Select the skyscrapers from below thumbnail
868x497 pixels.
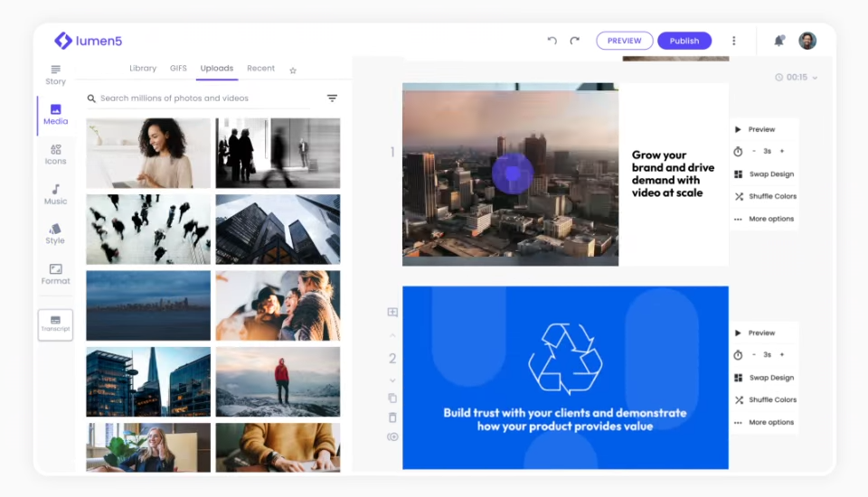pyautogui.click(x=278, y=230)
